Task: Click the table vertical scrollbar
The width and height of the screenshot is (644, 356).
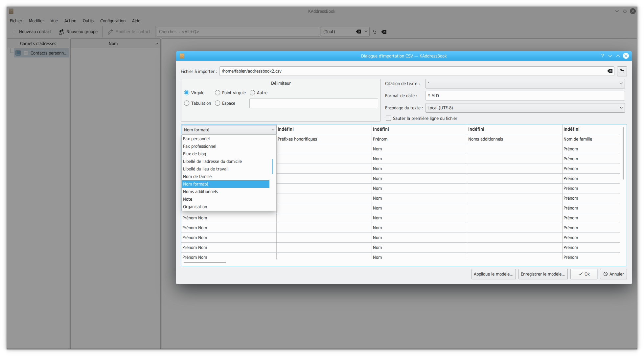Action: (x=623, y=153)
